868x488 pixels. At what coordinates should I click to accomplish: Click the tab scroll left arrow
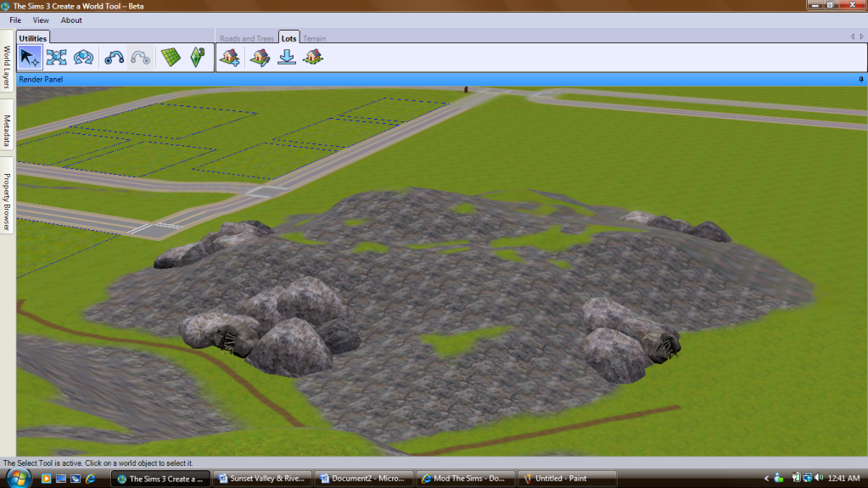coord(853,36)
